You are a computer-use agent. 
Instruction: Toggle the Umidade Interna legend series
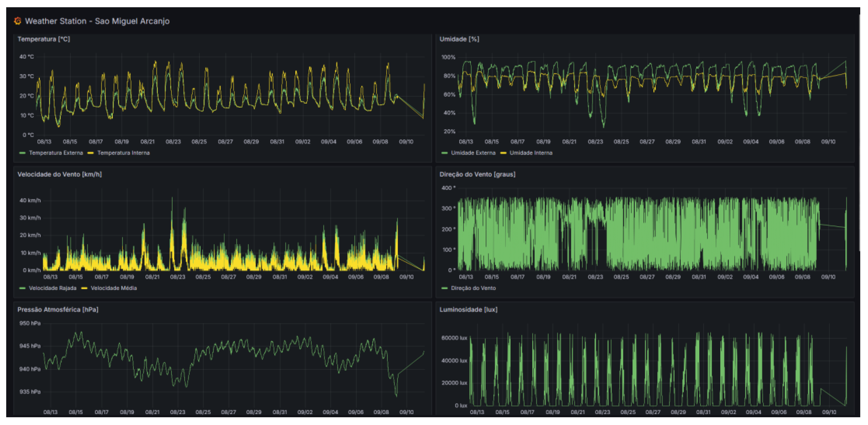click(531, 153)
